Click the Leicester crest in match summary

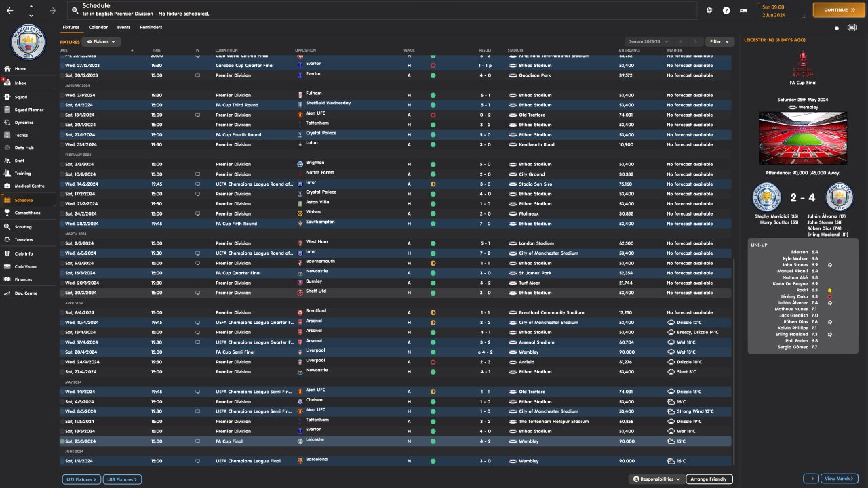[766, 198]
